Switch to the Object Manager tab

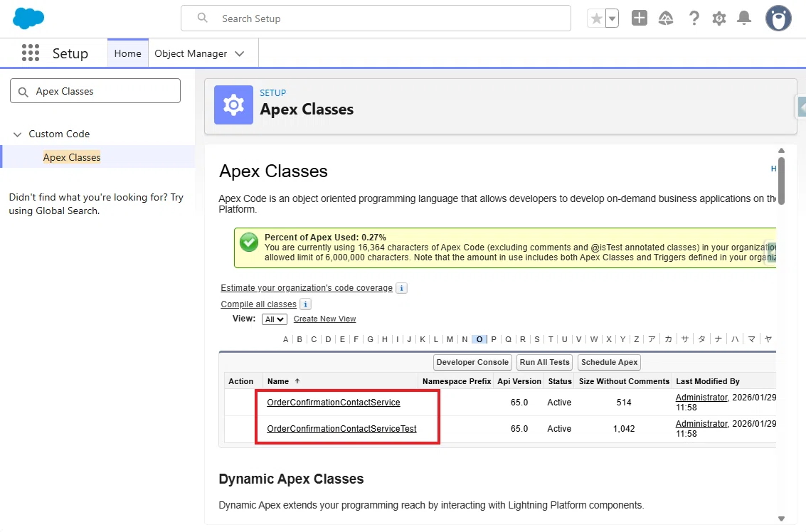(x=191, y=53)
